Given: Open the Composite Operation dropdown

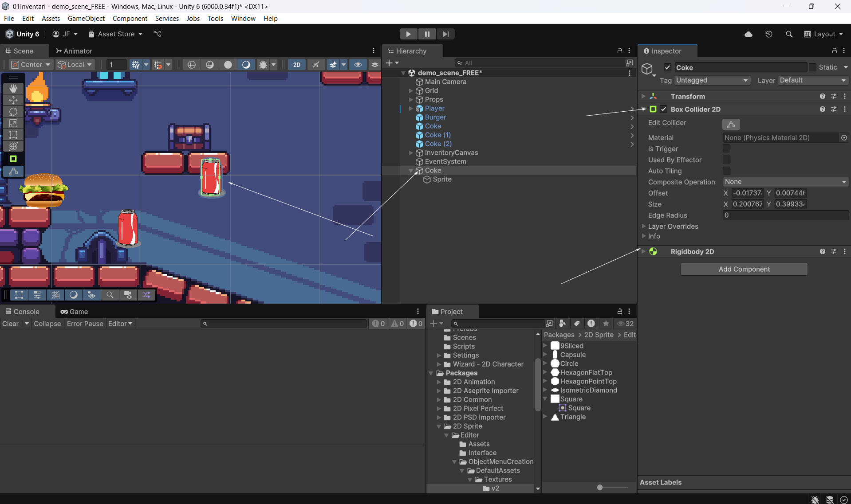Looking at the screenshot, I should pyautogui.click(x=785, y=182).
